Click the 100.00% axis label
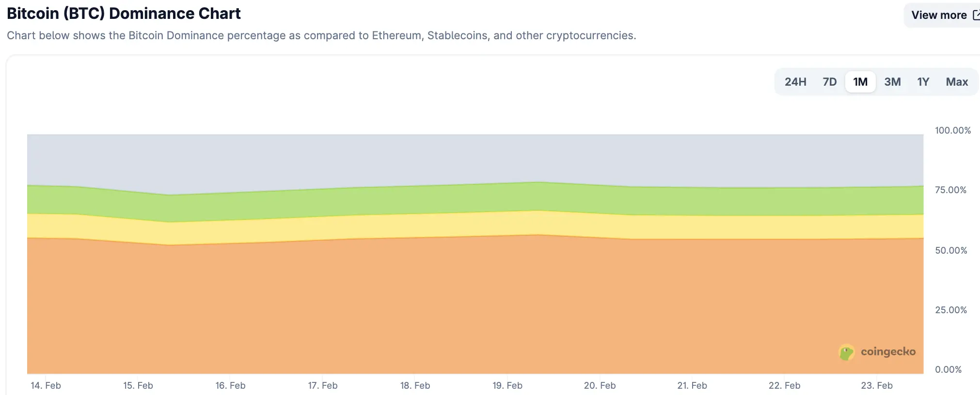Viewport: 980px width, 395px height. pyautogui.click(x=953, y=130)
